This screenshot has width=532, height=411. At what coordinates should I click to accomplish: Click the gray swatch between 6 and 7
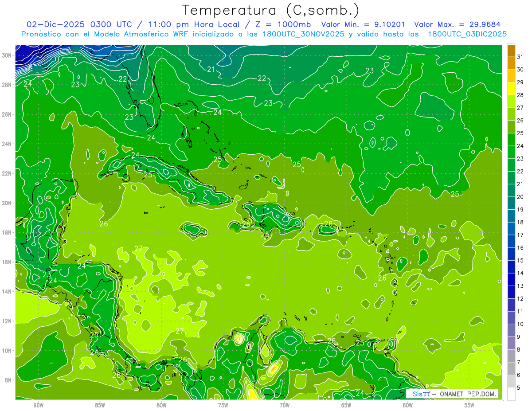511,368
